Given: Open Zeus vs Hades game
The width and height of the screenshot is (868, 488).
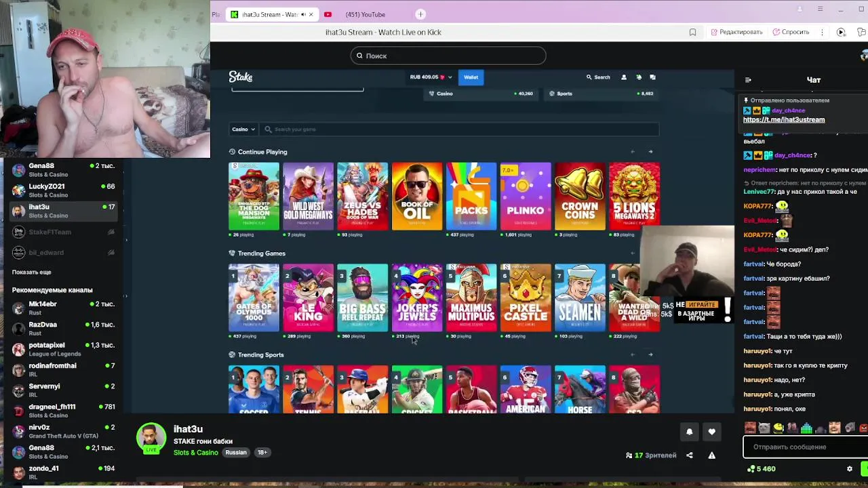Looking at the screenshot, I should [363, 197].
